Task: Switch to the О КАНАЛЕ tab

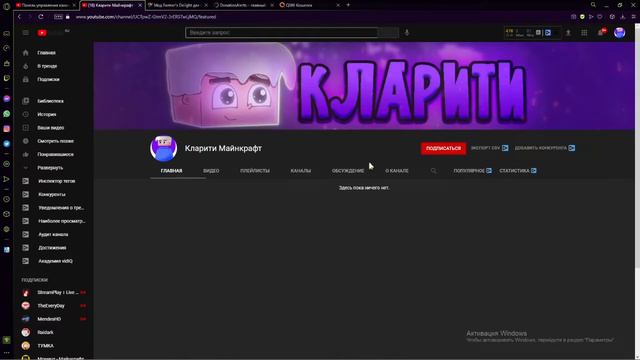Action: click(397, 171)
